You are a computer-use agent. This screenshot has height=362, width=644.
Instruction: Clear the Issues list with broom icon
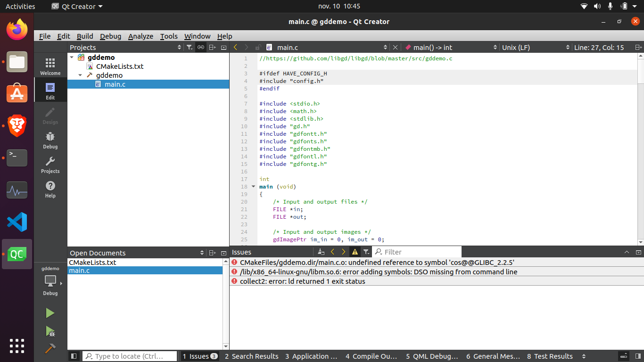pos(321,252)
